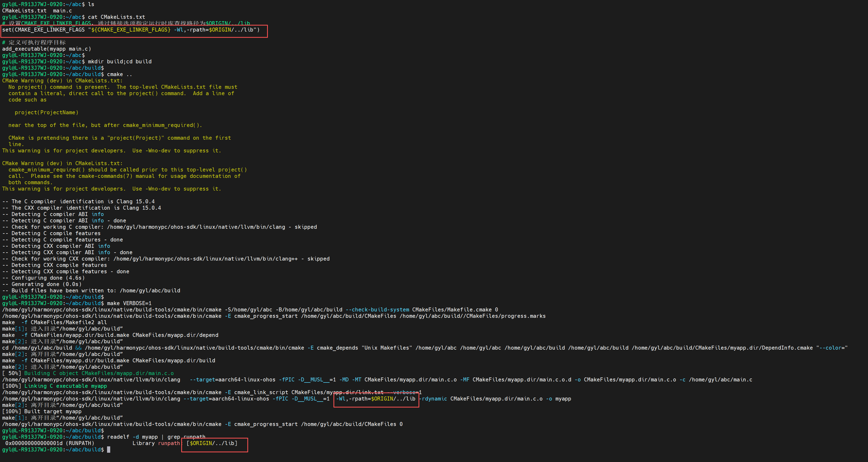This screenshot has width=868, height=462.
Task: Click 'make VERBOSE=1' command text
Action: tap(129, 303)
